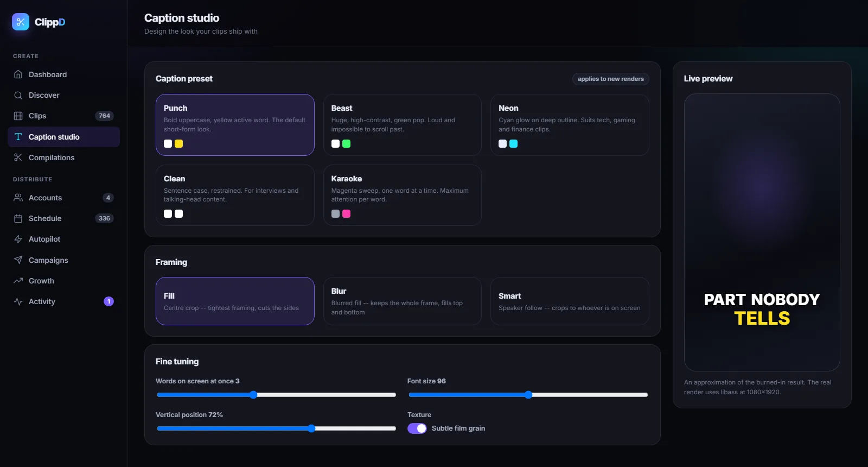868x467 pixels.
Task: Click the ClippD scissors logo icon
Action: click(21, 22)
